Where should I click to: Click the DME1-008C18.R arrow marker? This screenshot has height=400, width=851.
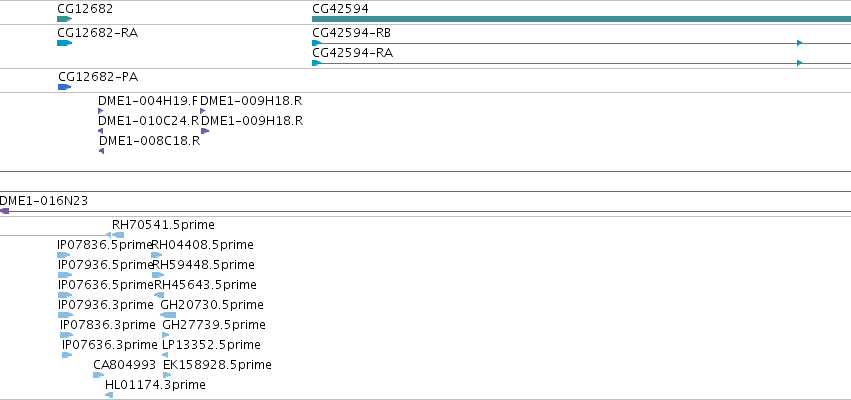pyautogui.click(x=101, y=151)
